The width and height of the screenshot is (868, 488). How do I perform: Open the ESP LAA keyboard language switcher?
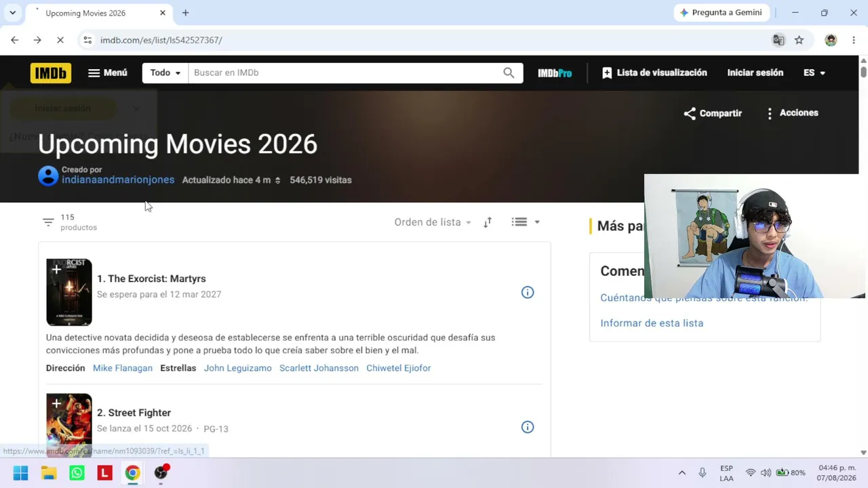[726, 473]
